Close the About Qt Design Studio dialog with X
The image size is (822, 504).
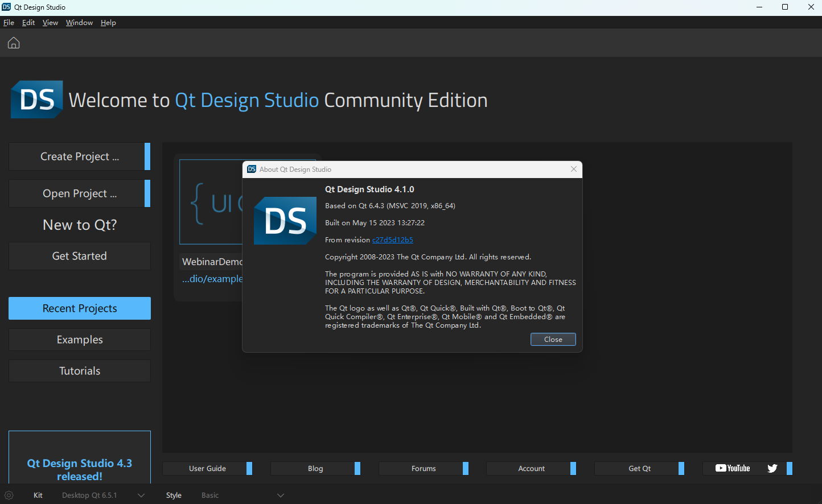[574, 169]
